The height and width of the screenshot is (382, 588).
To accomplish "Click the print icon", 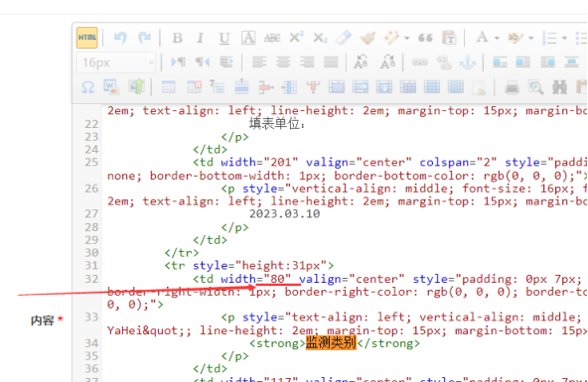I will [x=512, y=88].
